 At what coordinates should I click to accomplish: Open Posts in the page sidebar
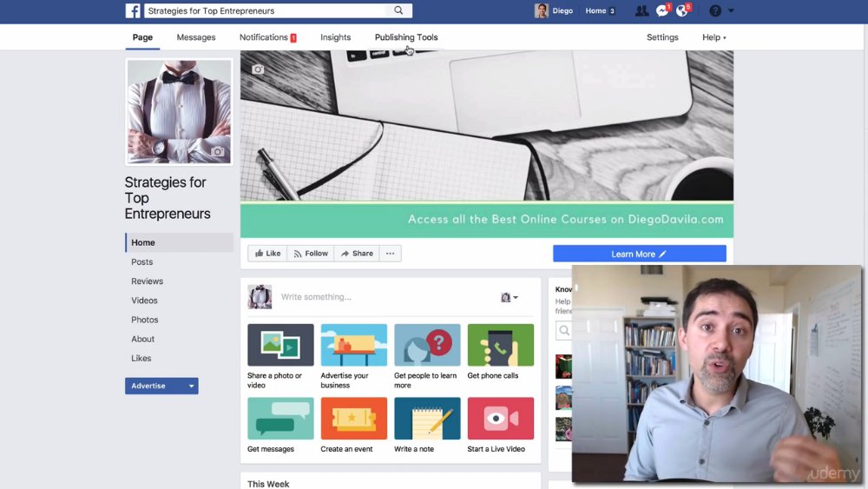click(x=141, y=262)
